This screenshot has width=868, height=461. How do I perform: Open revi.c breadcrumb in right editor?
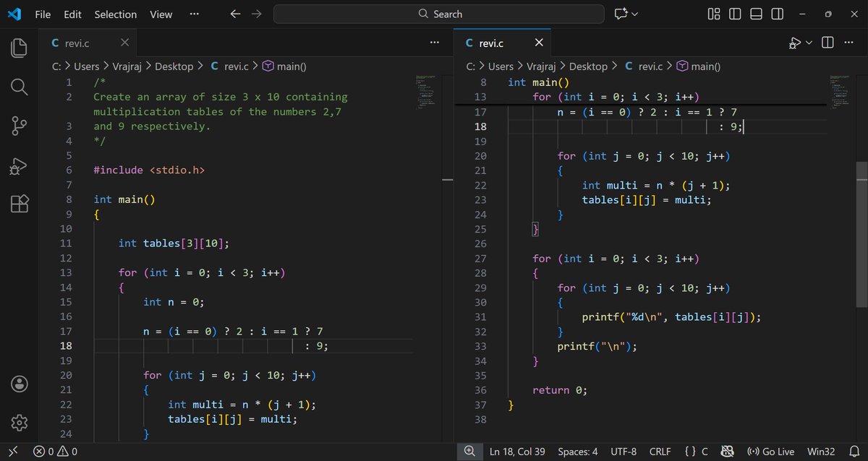(x=644, y=66)
